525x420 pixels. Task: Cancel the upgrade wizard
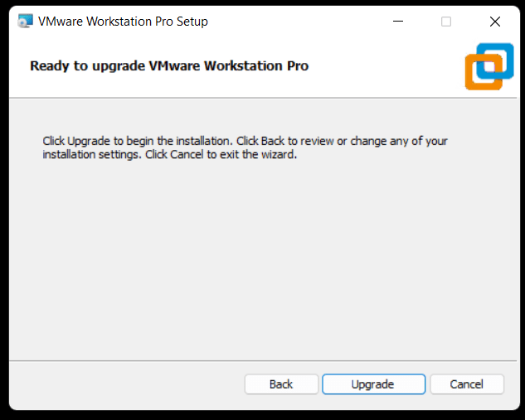coord(467,384)
